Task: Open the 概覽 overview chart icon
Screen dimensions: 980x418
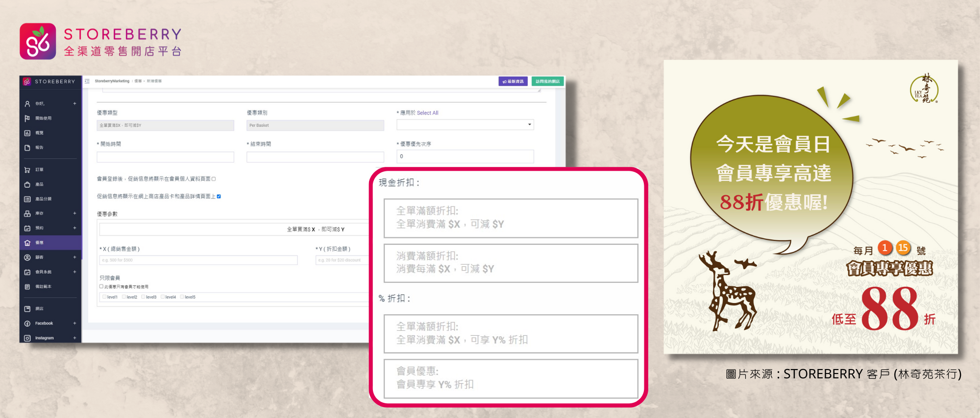Action: pyautogui.click(x=27, y=133)
